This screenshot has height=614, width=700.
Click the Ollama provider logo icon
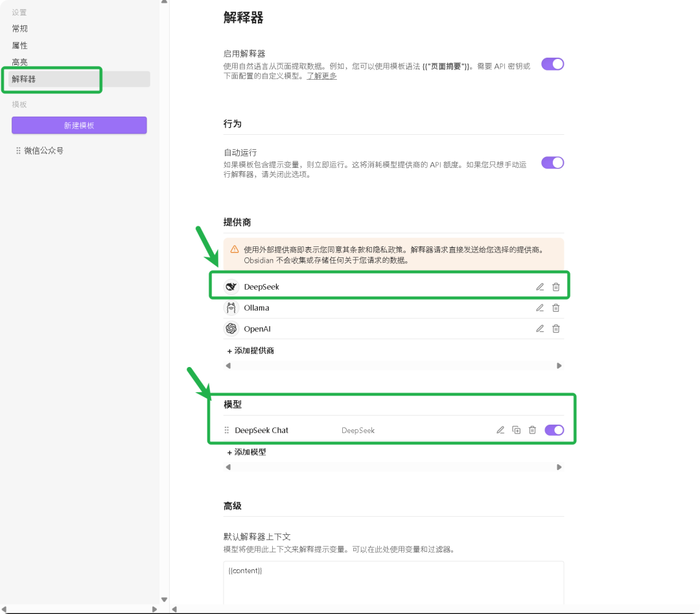point(231,307)
